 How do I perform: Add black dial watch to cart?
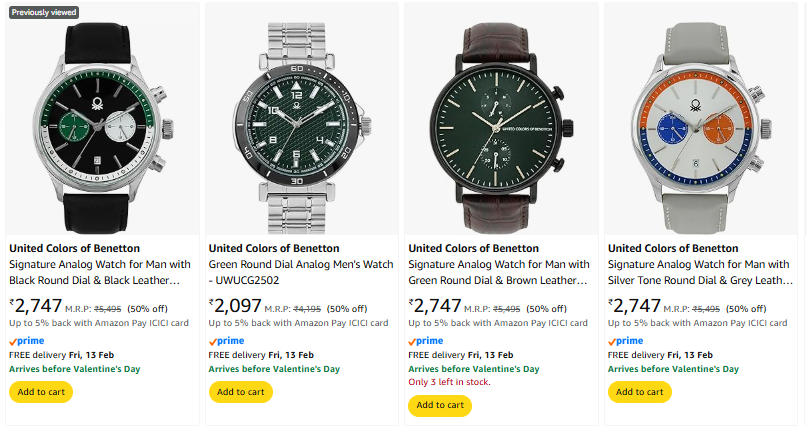41,392
